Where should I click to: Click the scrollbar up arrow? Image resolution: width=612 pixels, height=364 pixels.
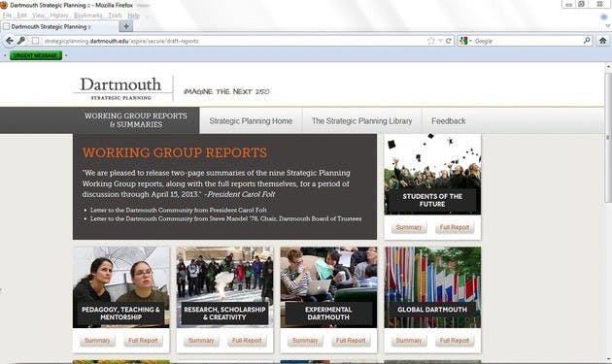608,67
